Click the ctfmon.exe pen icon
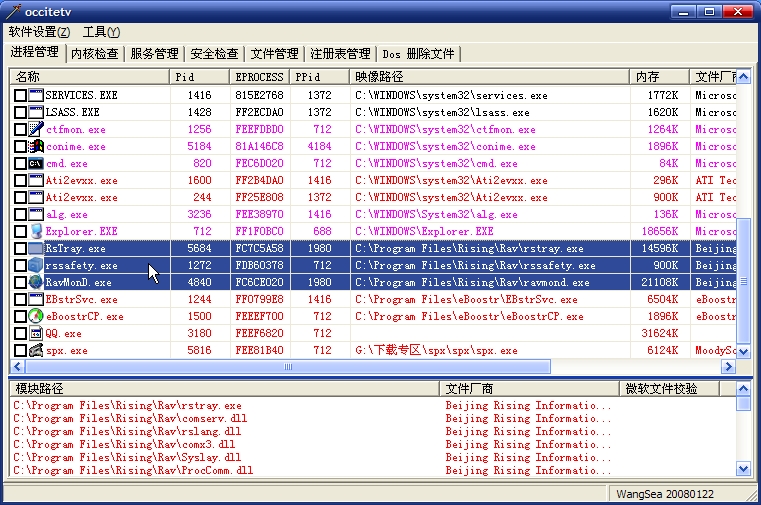This screenshot has width=761, height=505. coord(35,129)
